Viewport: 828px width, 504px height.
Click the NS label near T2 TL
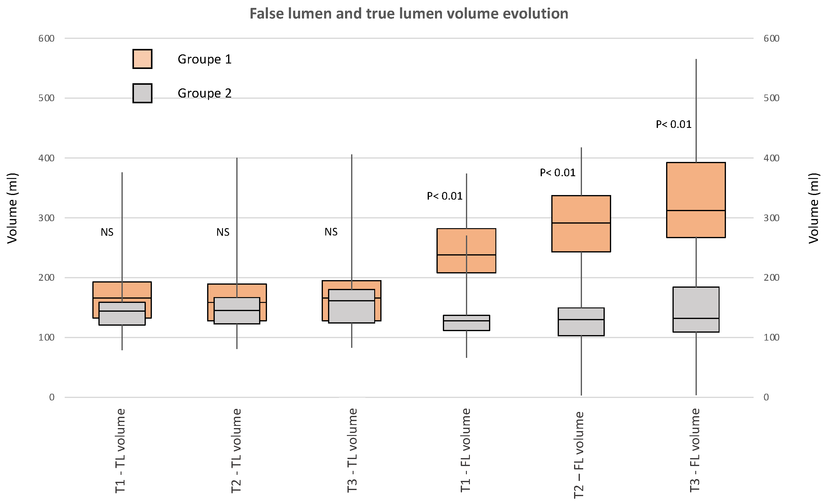point(223,232)
